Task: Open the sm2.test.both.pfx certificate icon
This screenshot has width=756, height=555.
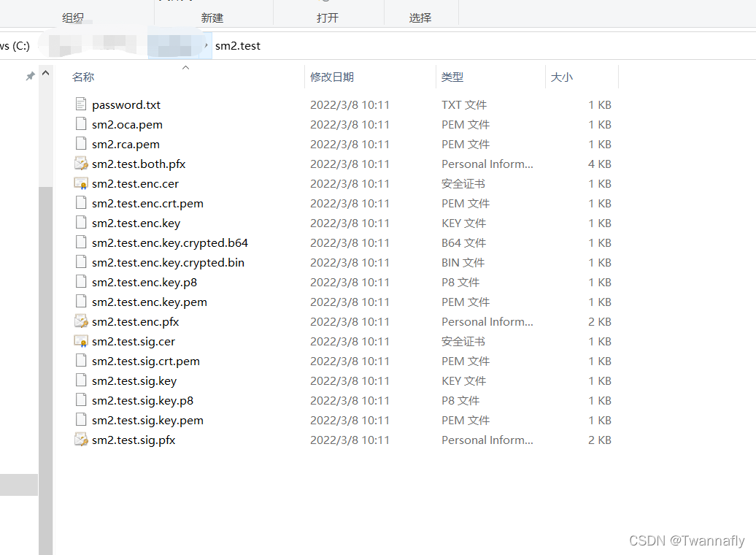Action: (x=80, y=164)
